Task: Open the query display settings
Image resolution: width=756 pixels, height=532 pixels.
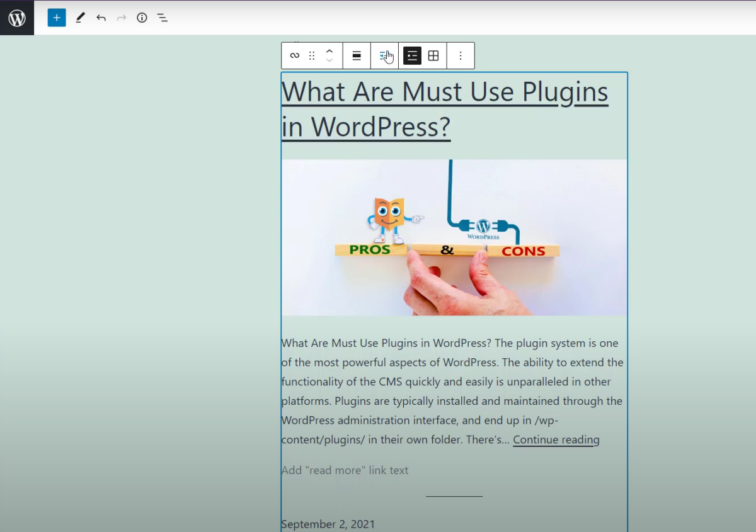Action: pyautogui.click(x=384, y=55)
